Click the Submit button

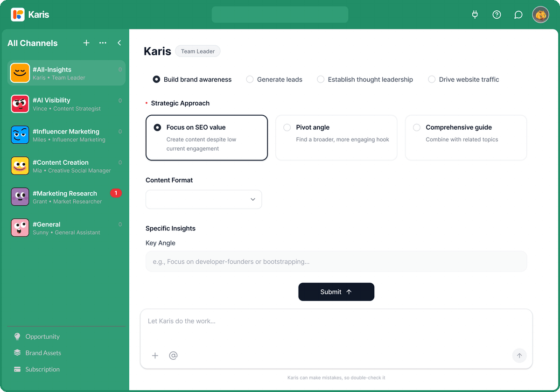[x=336, y=292]
